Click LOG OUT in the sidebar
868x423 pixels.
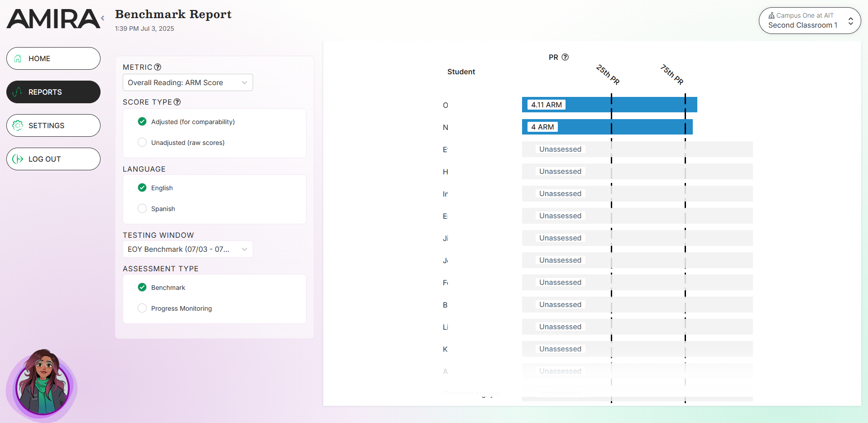coord(53,159)
